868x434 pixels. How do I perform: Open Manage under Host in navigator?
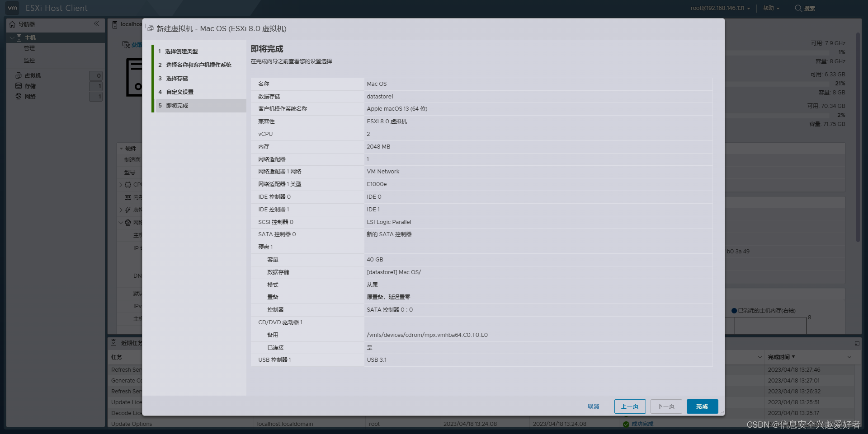(29, 48)
